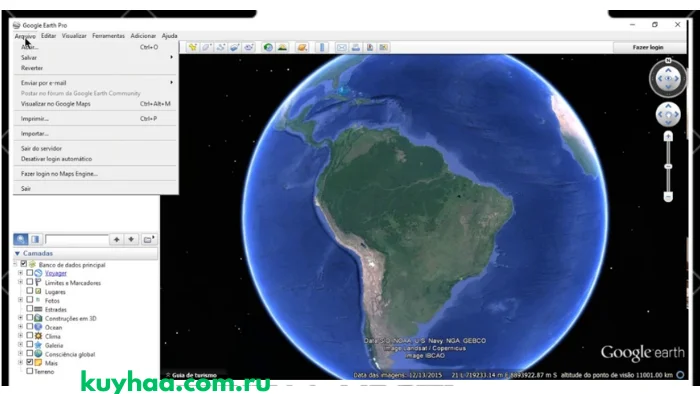This screenshot has width=700, height=394.
Task: Click the Guia de turismo button
Action: click(191, 375)
